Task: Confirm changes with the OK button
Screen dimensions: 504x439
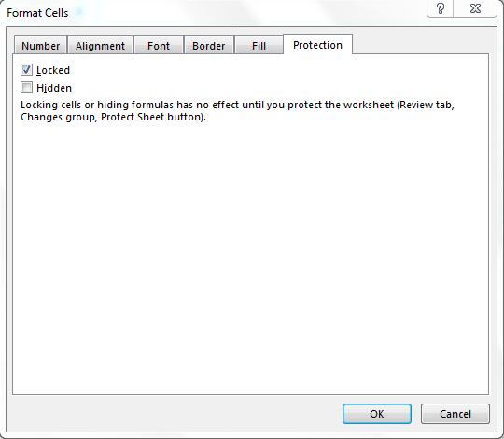Action: [x=377, y=414]
